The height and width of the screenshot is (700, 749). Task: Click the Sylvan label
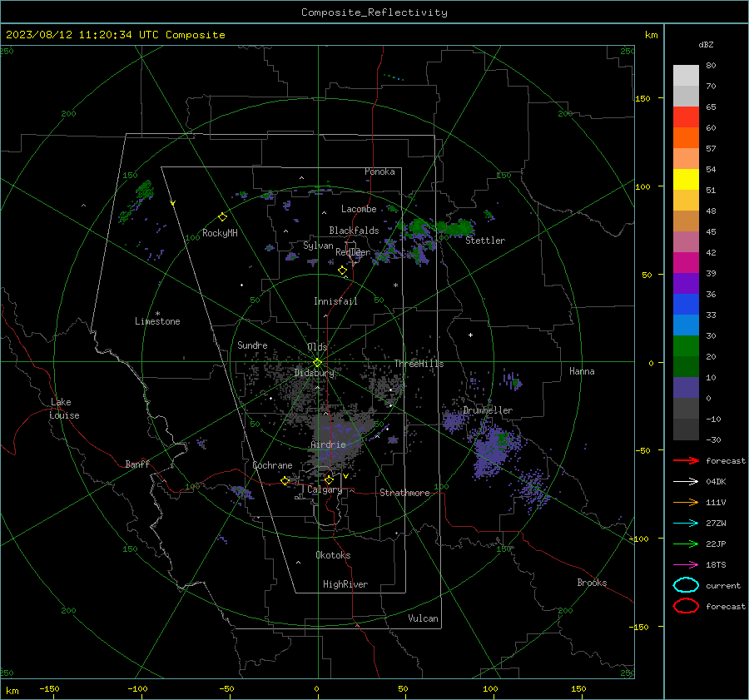318,246
